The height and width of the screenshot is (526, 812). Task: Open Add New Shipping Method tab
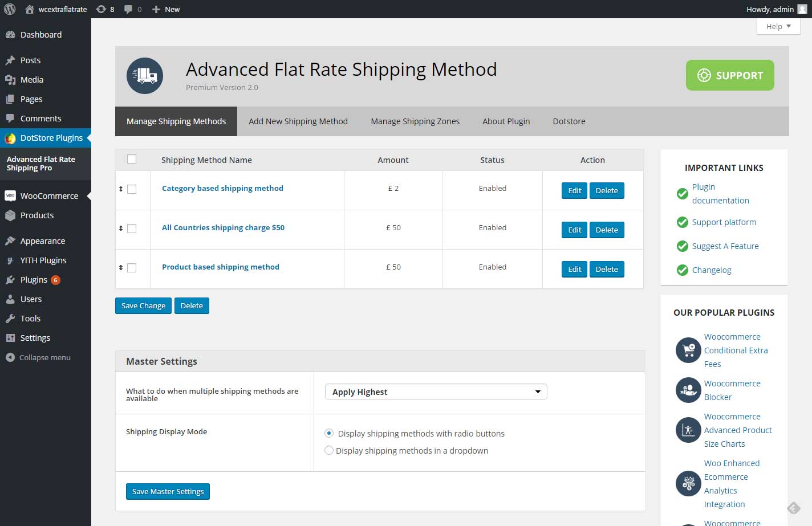[298, 121]
